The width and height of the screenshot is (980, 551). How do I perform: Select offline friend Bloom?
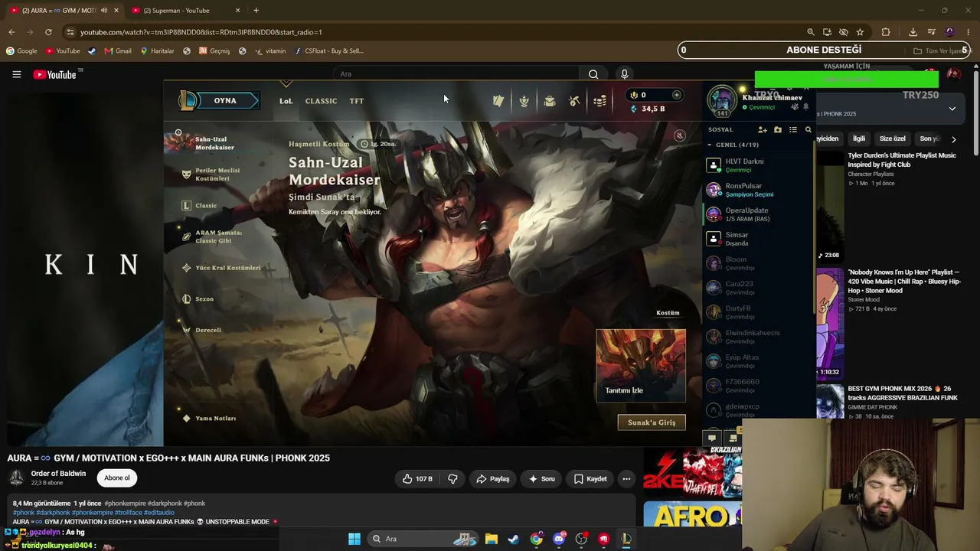click(759, 263)
